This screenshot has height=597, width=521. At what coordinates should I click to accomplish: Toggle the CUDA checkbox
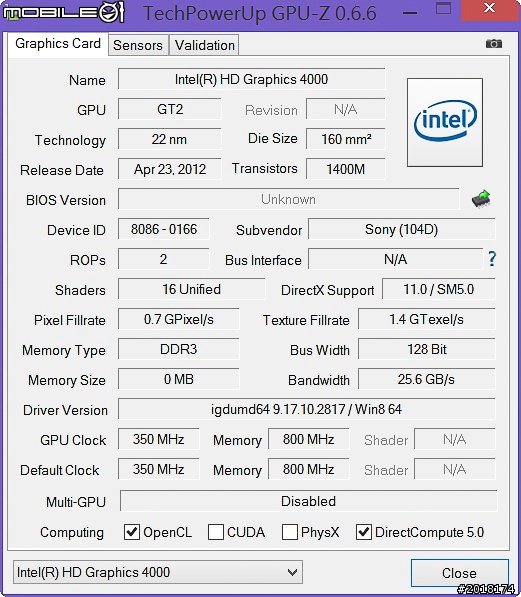tap(216, 532)
